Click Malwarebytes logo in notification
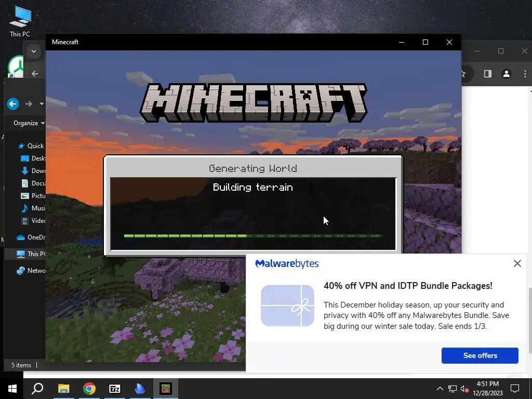Viewport: 532px width, 399px height. click(x=287, y=263)
